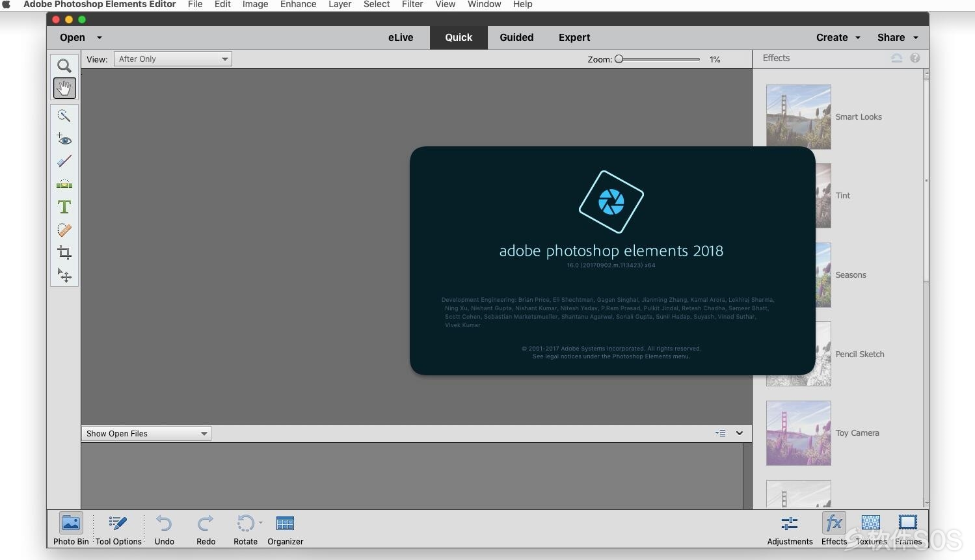Show the Textures panel
The image size is (975, 560).
pos(871,529)
